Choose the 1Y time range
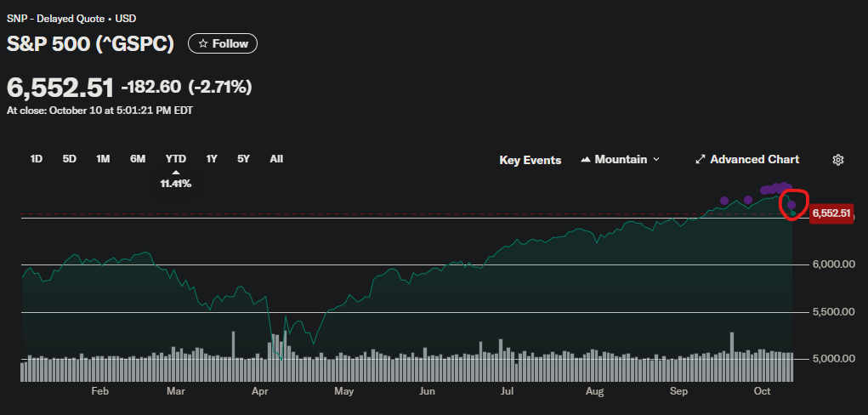 click(x=212, y=159)
